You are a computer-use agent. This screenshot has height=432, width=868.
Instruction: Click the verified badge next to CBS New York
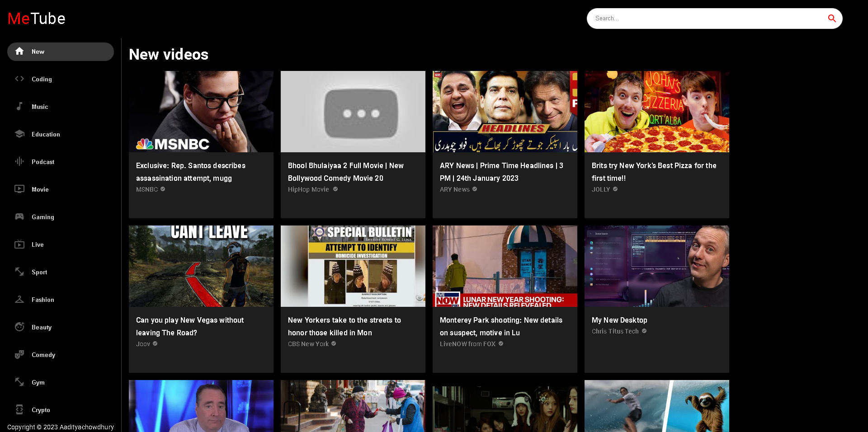click(x=334, y=343)
